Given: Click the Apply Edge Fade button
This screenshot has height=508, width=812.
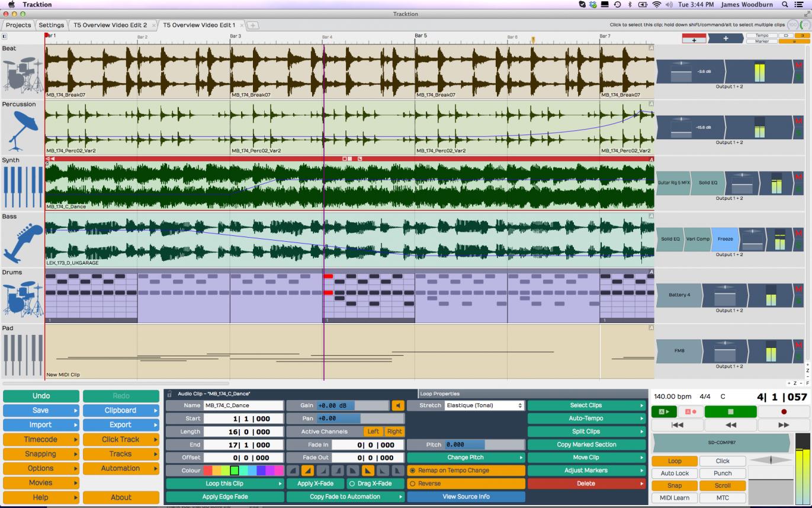Looking at the screenshot, I should coord(225,497).
